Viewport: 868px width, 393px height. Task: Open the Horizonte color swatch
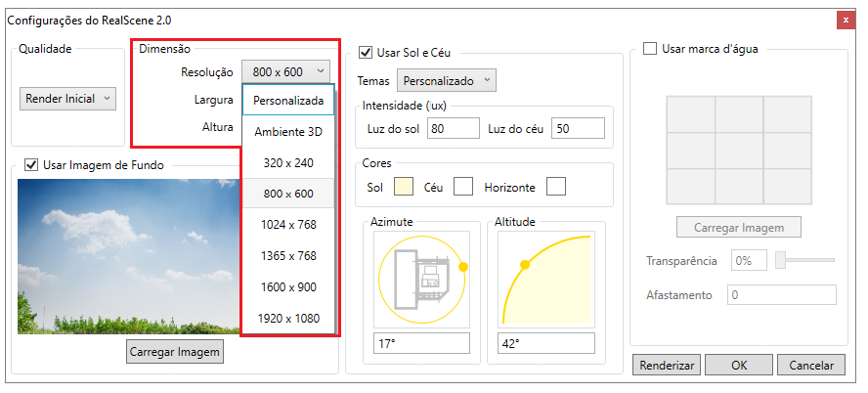[556, 187]
